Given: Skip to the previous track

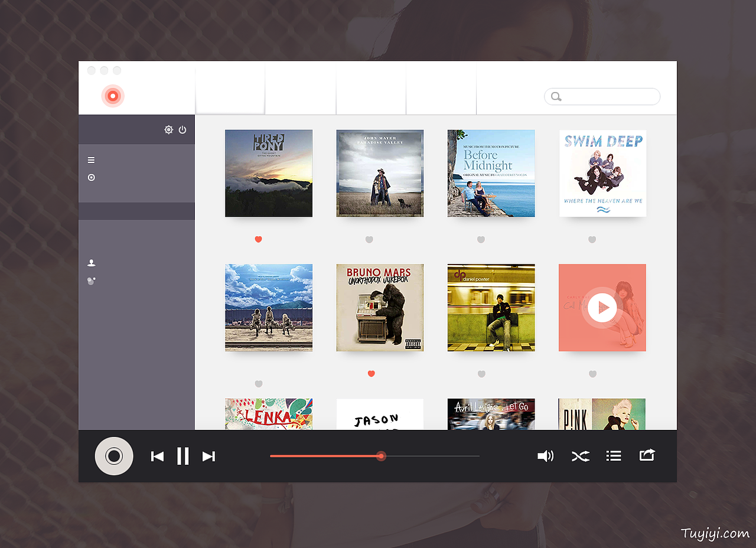Looking at the screenshot, I should click(157, 456).
